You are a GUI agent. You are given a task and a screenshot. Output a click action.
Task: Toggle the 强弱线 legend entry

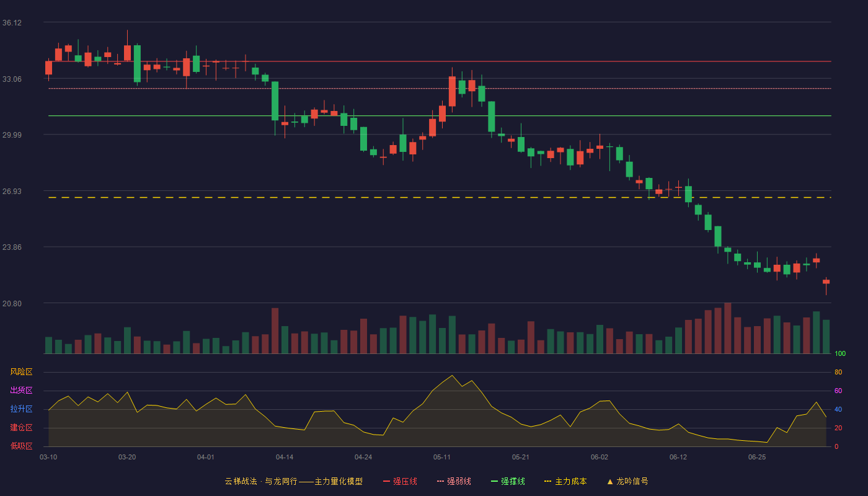point(454,481)
